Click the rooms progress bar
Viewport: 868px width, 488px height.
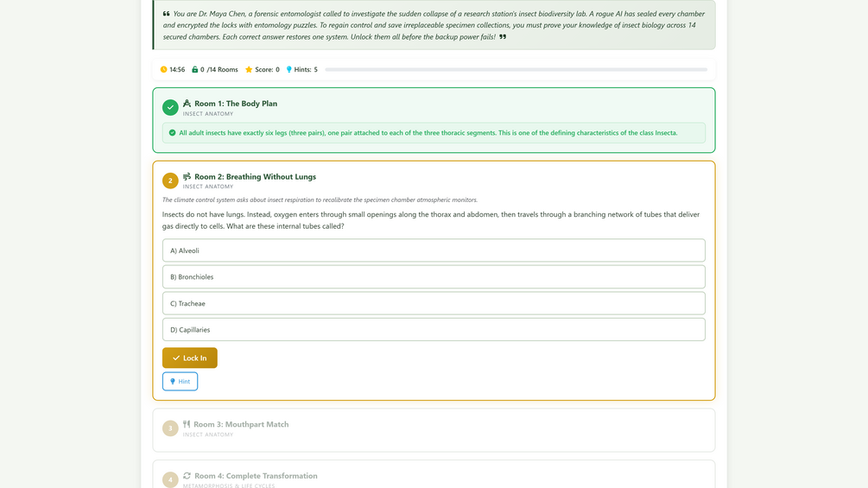point(516,70)
